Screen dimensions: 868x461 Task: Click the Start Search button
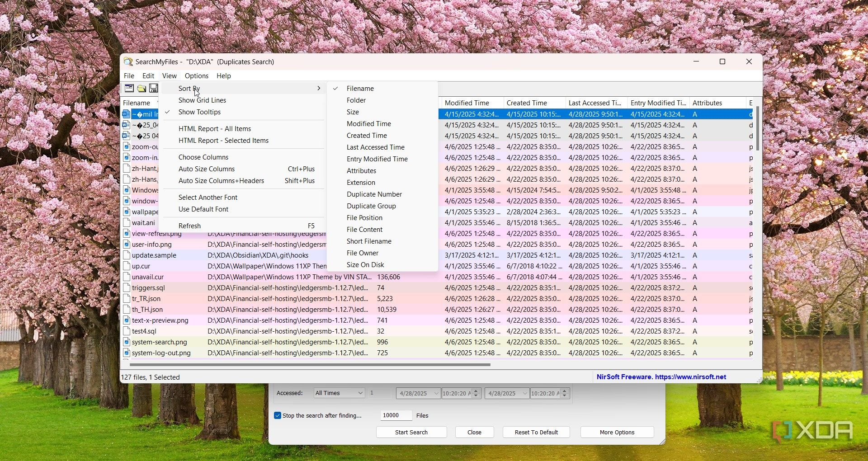(x=411, y=432)
